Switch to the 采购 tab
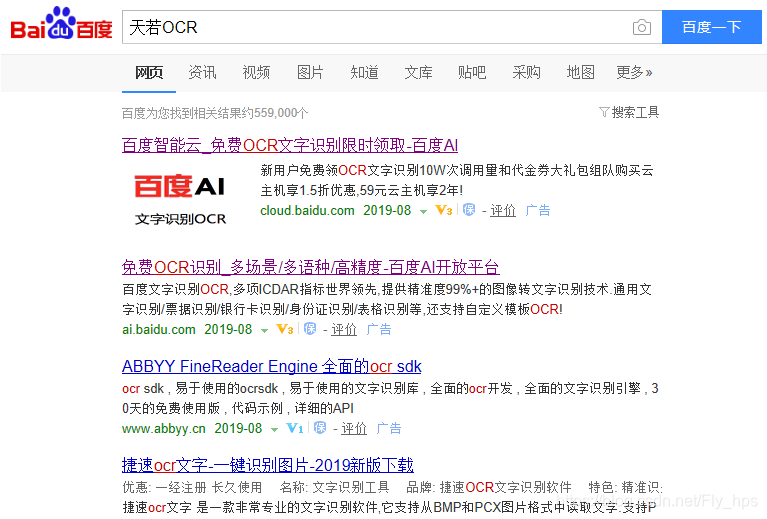Image resolution: width=767 pixels, height=519 pixels. point(526,72)
